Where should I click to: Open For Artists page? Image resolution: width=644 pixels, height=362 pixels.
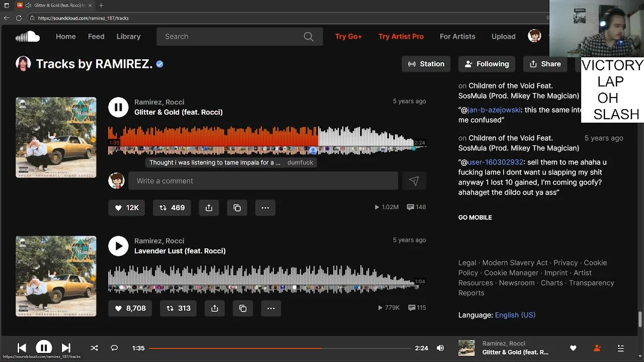[x=457, y=37]
